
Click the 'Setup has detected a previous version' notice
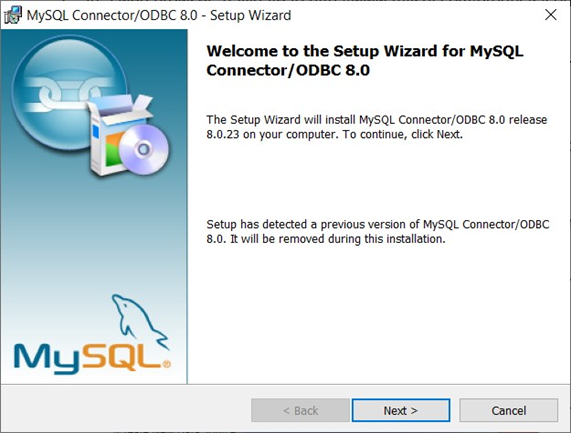(x=378, y=232)
